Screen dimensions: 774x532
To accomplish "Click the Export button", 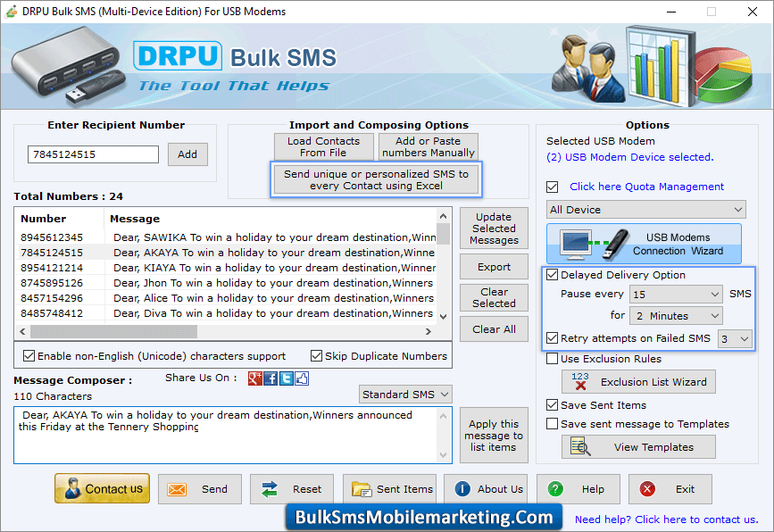I will tap(494, 267).
